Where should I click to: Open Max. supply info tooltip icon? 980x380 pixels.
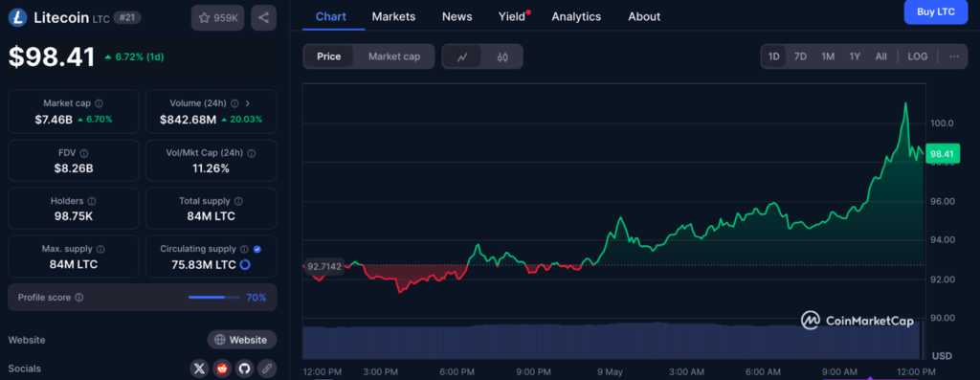(100, 249)
